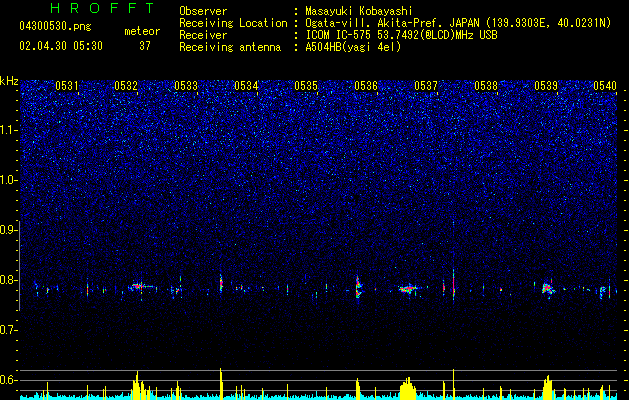Viewport: 629px width, 400px height.
Task: Click the HROFFT title text
Action: pyautogui.click(x=102, y=8)
